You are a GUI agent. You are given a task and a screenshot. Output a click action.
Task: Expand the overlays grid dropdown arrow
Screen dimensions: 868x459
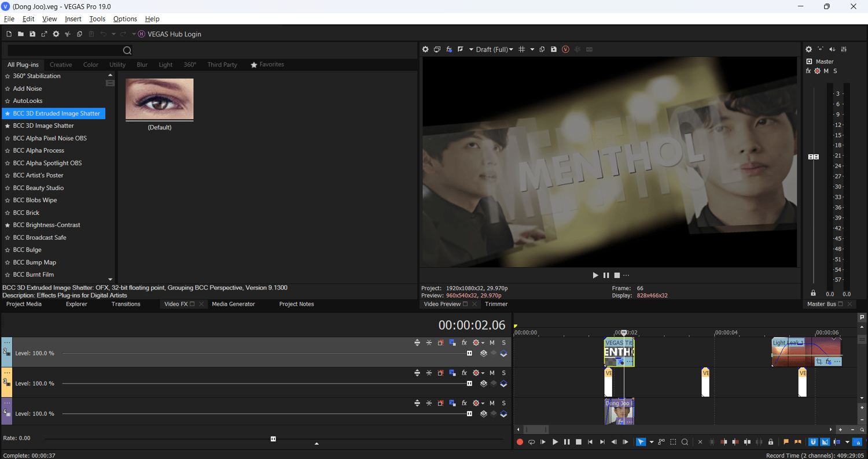(532, 50)
